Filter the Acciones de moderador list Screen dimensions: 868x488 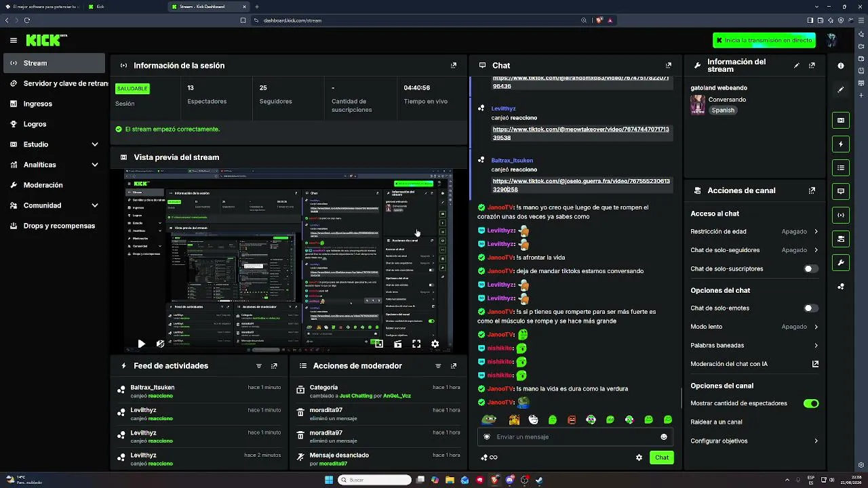click(439, 366)
